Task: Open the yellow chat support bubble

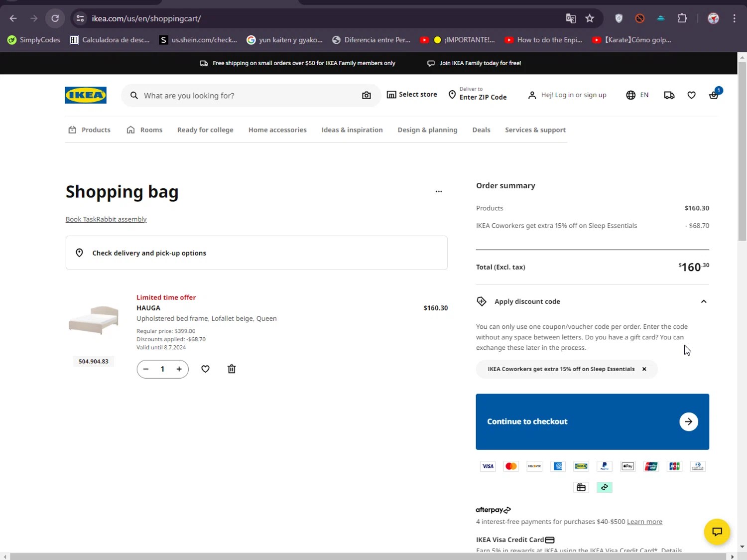Action: click(717, 532)
